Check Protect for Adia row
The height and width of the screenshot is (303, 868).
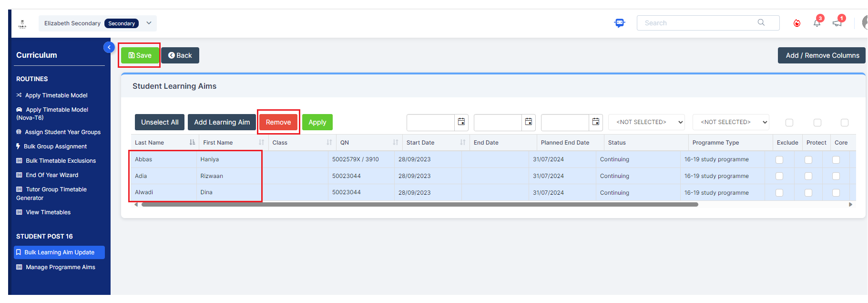point(808,176)
